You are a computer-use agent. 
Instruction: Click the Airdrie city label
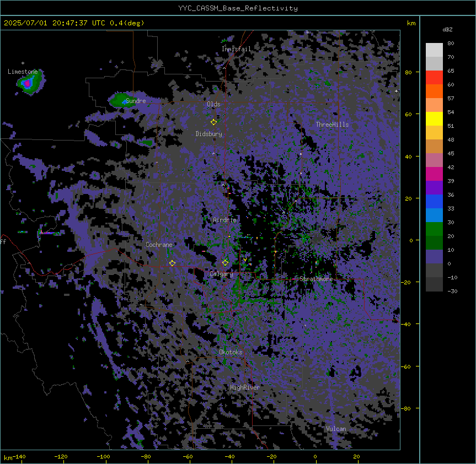point(224,220)
